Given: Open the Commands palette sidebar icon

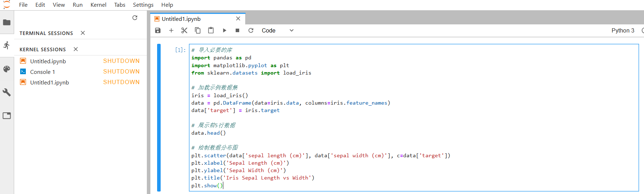Looking at the screenshot, I should [7, 69].
